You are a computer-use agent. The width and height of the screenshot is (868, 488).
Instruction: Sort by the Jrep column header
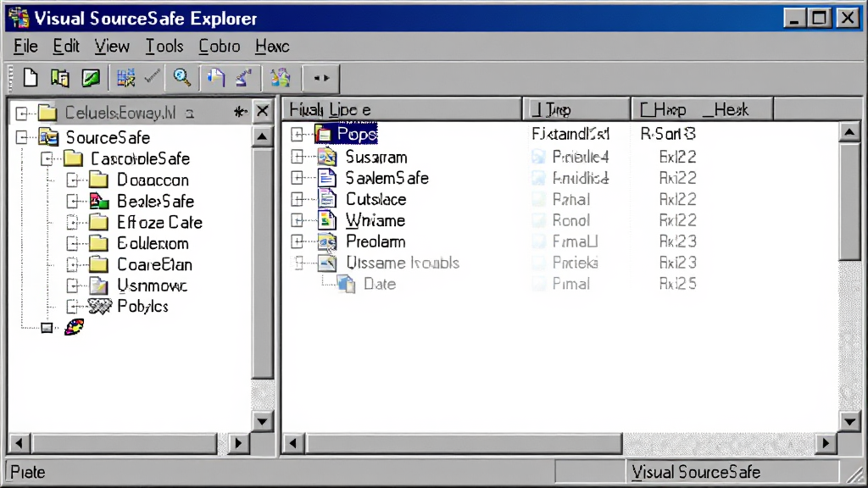(576, 109)
